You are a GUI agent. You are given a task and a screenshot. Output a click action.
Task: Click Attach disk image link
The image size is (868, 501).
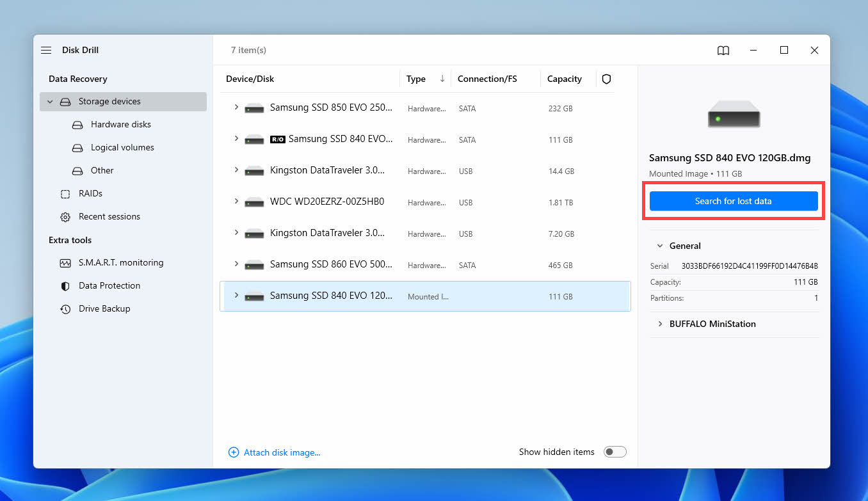point(282,452)
